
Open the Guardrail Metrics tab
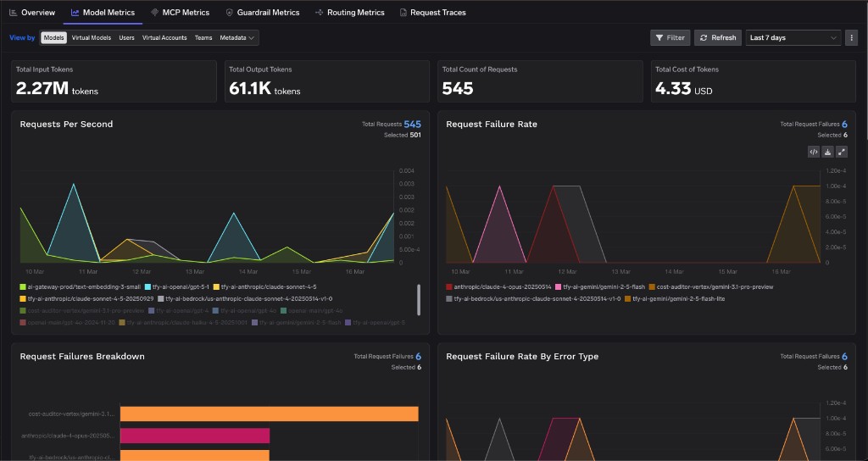263,12
